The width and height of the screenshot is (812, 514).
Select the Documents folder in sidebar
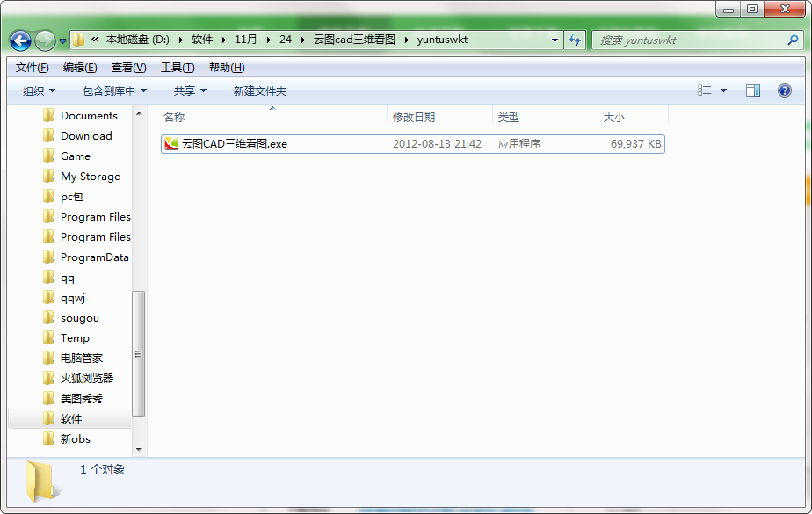(x=90, y=115)
